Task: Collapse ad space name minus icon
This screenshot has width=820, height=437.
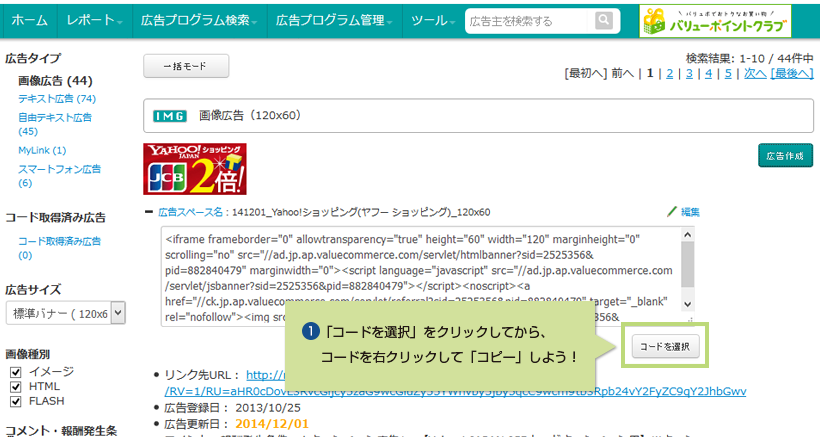Action: click(149, 212)
